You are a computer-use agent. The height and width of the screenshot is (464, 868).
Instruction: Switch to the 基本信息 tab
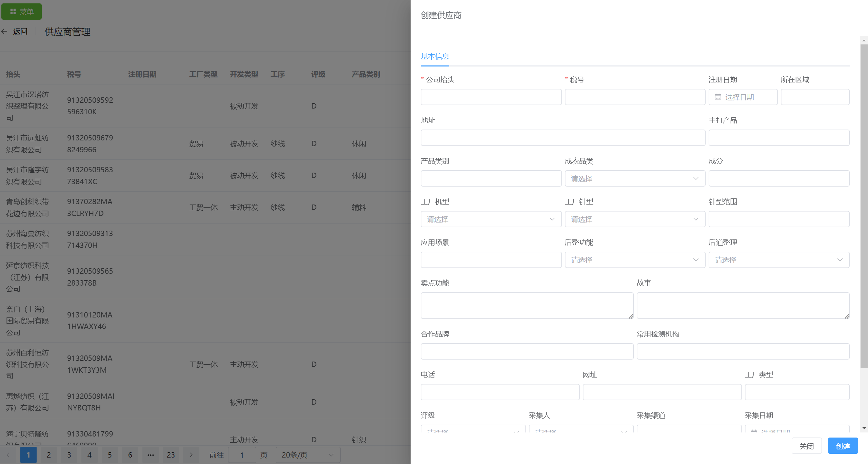click(435, 56)
